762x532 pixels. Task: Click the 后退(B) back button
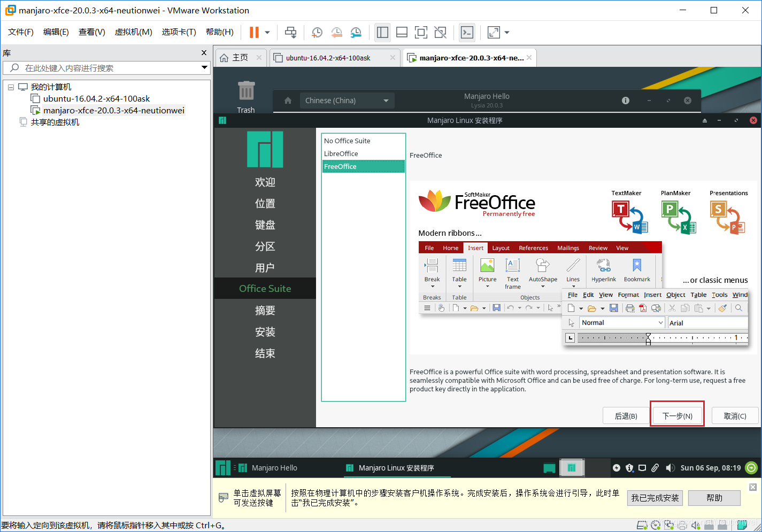coord(626,416)
